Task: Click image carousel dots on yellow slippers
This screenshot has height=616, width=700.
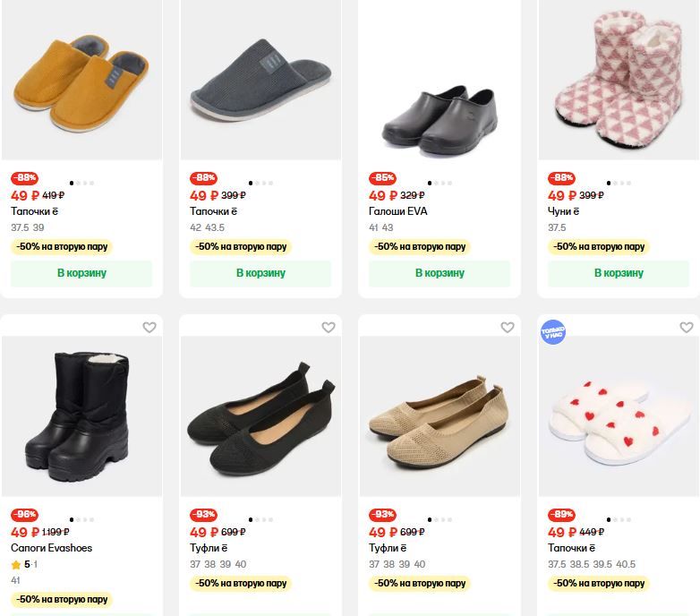Action: [x=81, y=184]
